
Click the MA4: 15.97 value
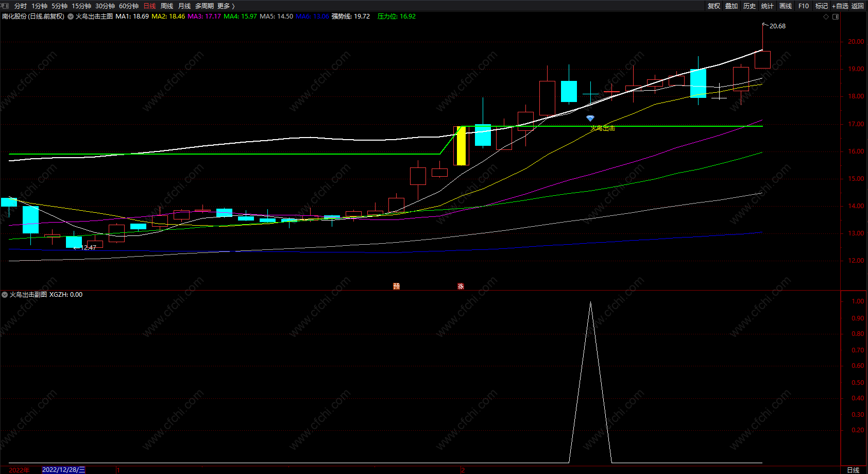(x=240, y=16)
